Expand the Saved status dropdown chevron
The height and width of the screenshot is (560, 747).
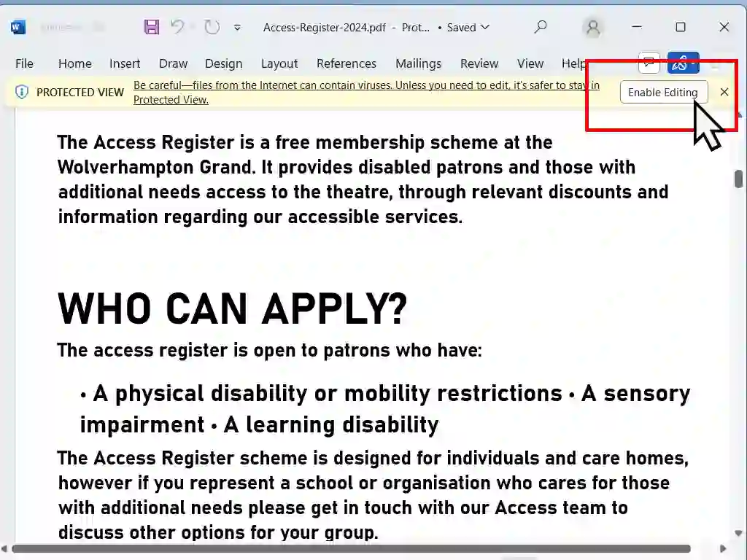pyautogui.click(x=485, y=28)
